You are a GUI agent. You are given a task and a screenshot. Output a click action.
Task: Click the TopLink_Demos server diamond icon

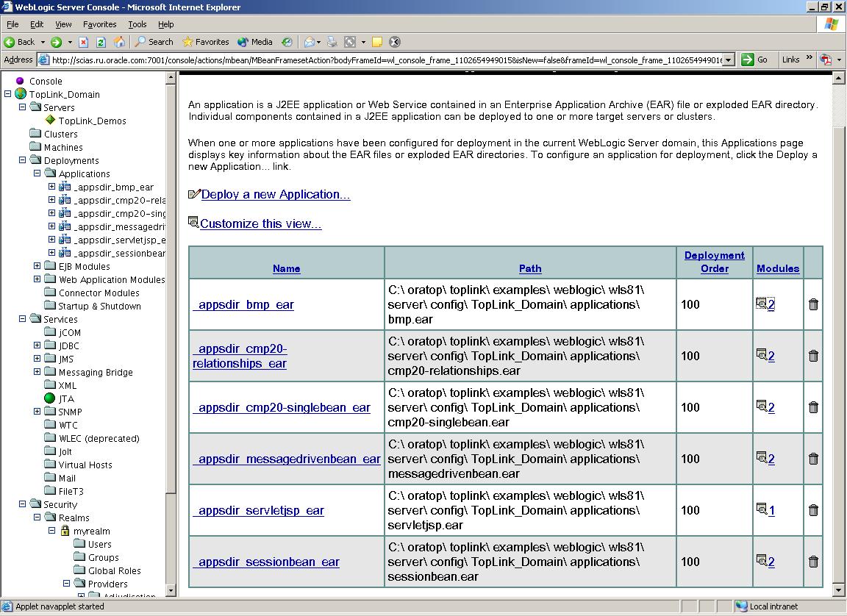(50, 120)
